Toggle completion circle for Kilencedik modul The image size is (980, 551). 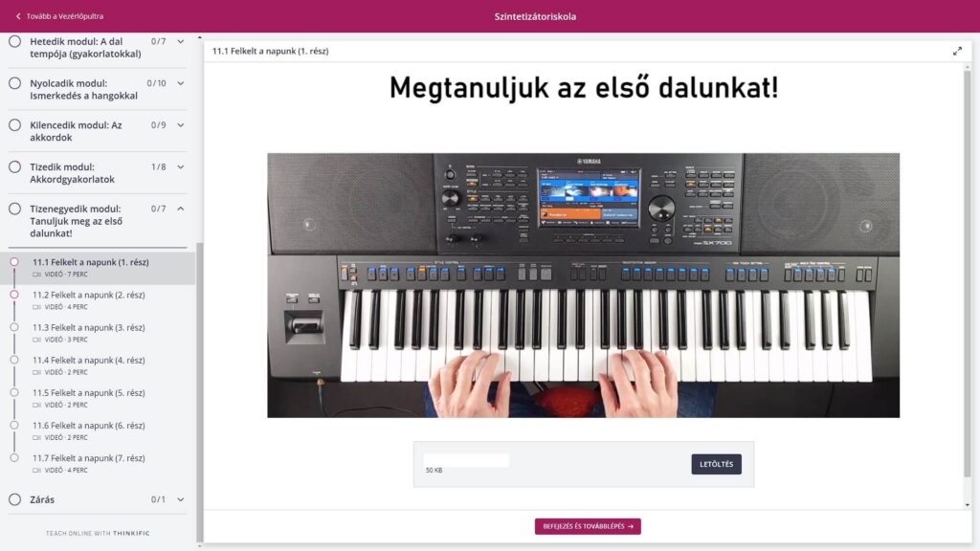(x=15, y=125)
